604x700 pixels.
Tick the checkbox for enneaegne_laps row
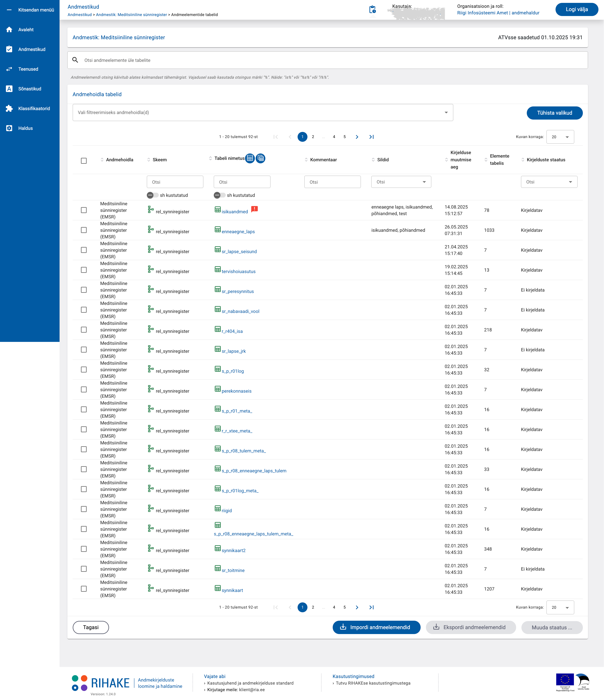point(84,230)
